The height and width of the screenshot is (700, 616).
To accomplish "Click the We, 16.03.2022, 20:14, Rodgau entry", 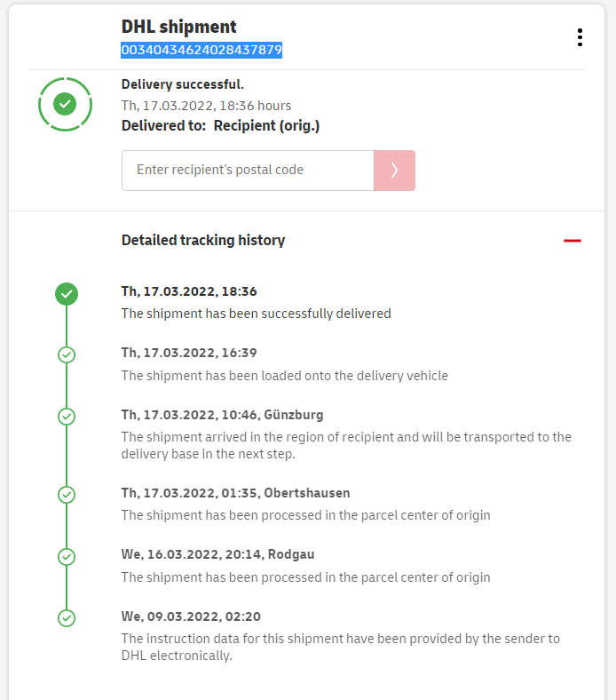I will click(x=217, y=554).
